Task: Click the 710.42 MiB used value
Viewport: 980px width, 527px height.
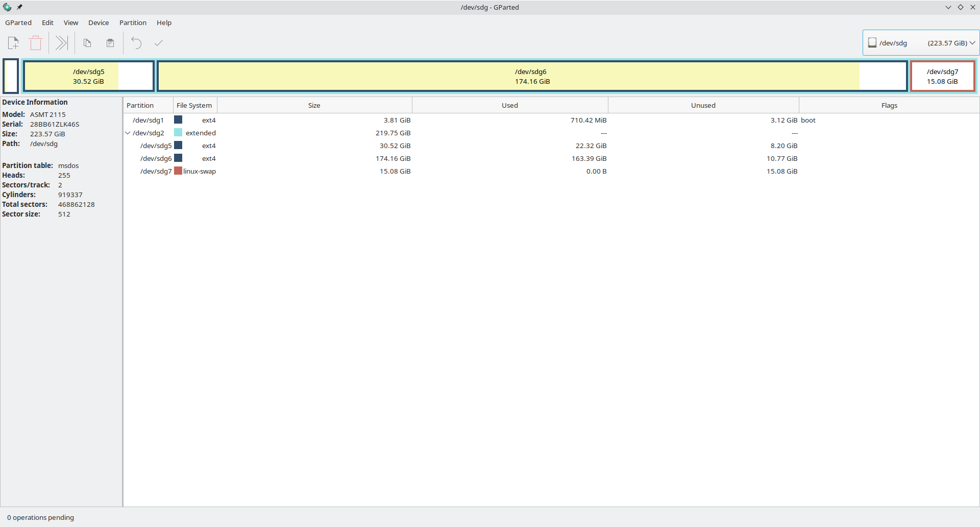Action: click(589, 120)
